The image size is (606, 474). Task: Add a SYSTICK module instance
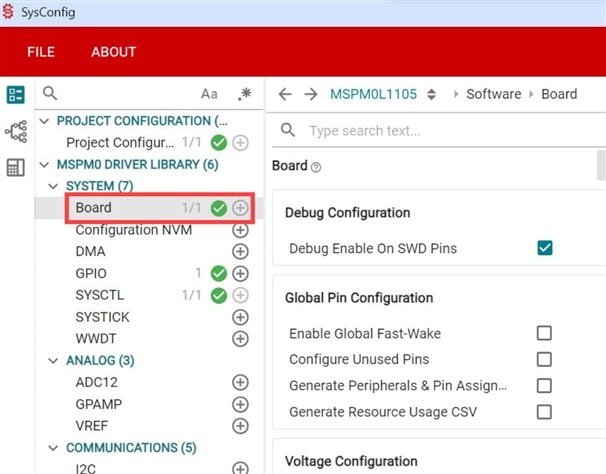[x=240, y=317]
